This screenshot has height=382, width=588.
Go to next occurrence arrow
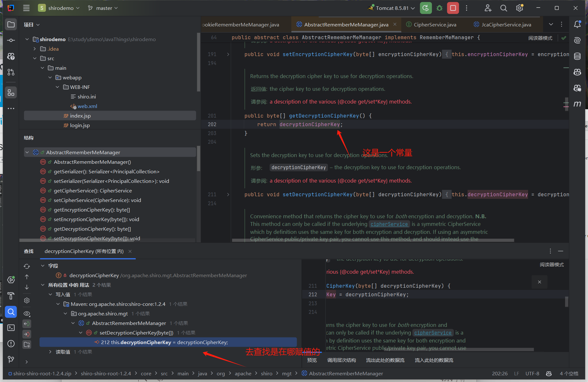pos(27,287)
